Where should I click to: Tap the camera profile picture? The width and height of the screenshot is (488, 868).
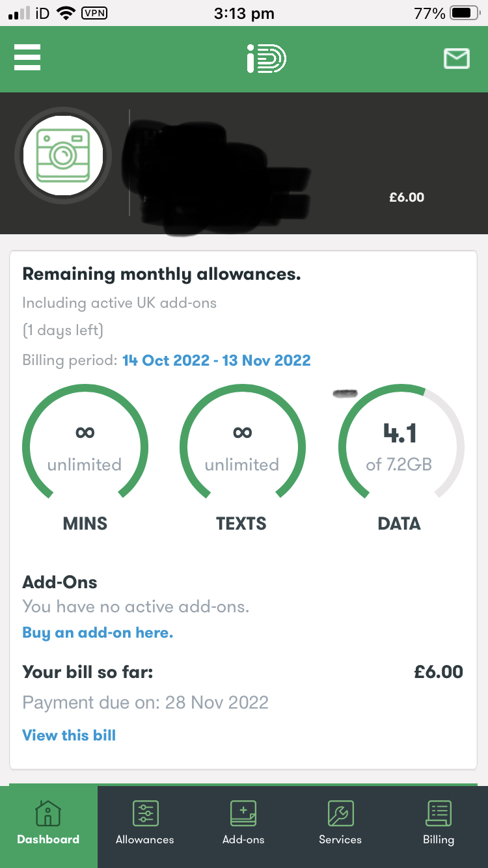pyautogui.click(x=62, y=156)
